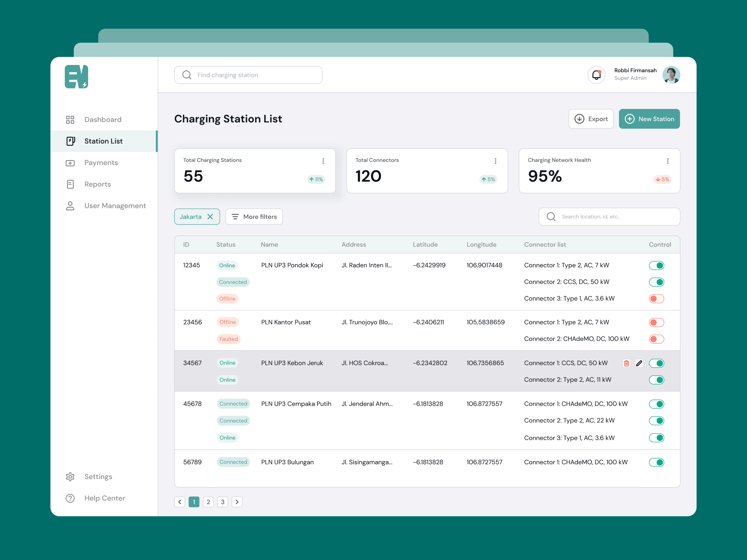
Task: Click station ID 12345
Action: (x=192, y=265)
